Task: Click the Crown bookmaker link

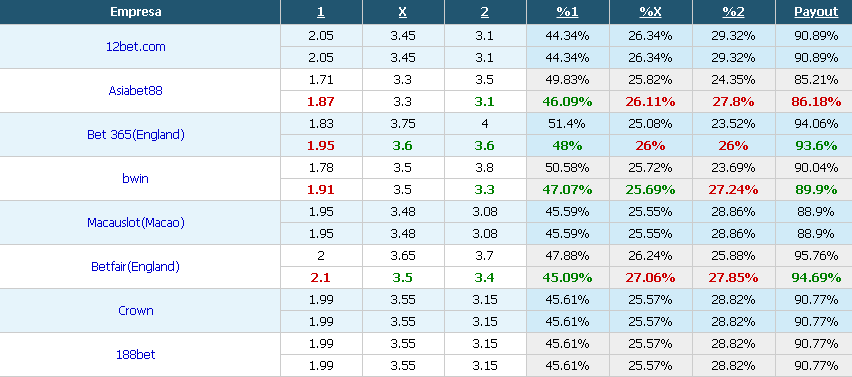Action: coord(135,311)
